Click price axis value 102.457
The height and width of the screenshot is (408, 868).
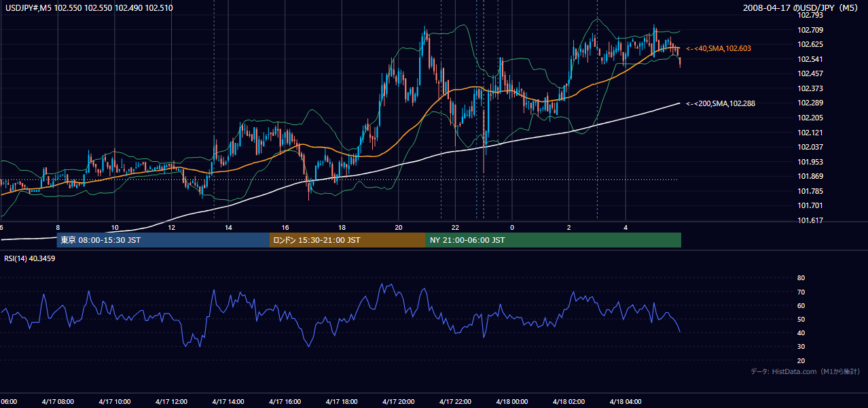(810, 73)
